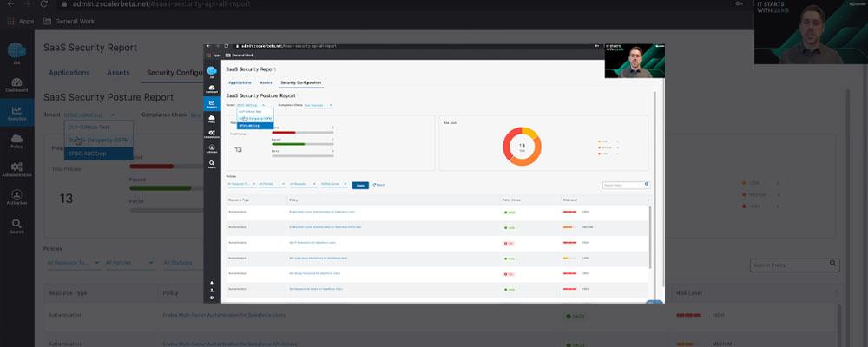Open All Statuses filter in foreground window
The image size is (868, 347).
coord(303,184)
